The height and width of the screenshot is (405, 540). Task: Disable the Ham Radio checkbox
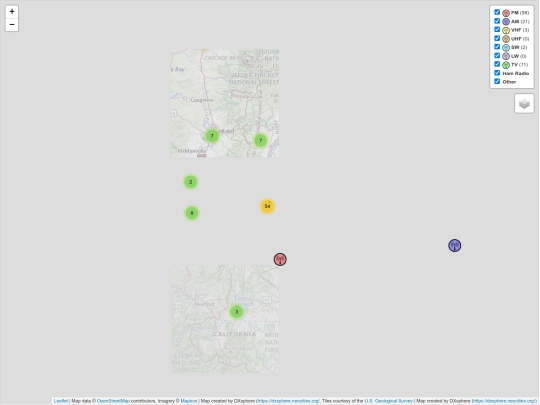pos(497,73)
